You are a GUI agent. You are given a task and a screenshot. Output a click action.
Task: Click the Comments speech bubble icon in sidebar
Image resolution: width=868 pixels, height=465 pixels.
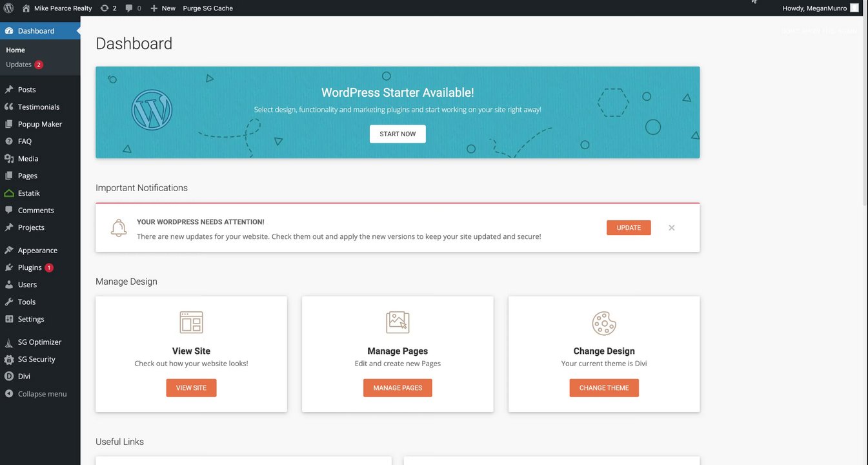tap(9, 211)
